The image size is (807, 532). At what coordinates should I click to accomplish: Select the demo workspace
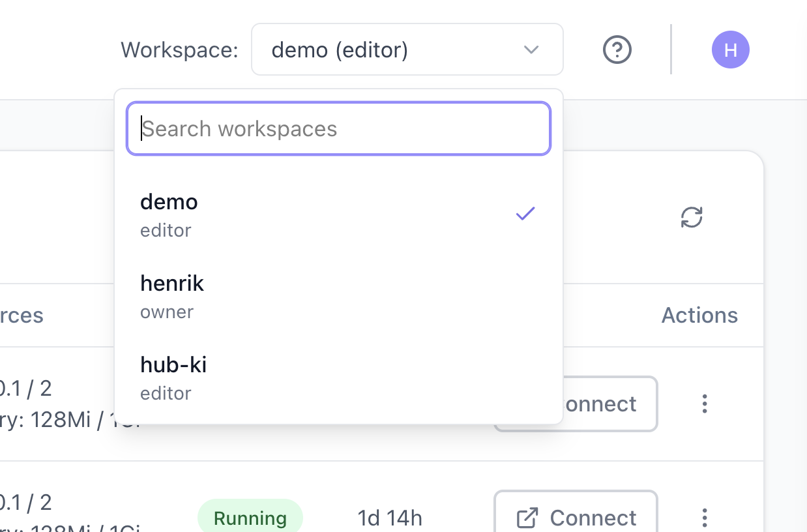(x=338, y=214)
